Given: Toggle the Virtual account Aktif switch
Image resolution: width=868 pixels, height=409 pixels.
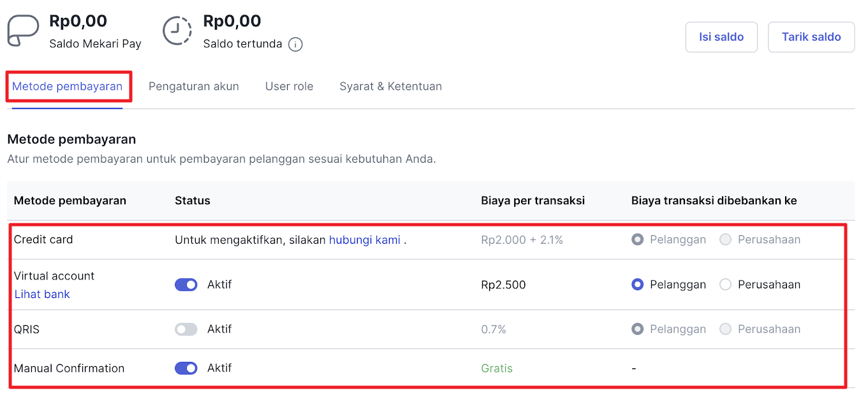Looking at the screenshot, I should coord(186,285).
